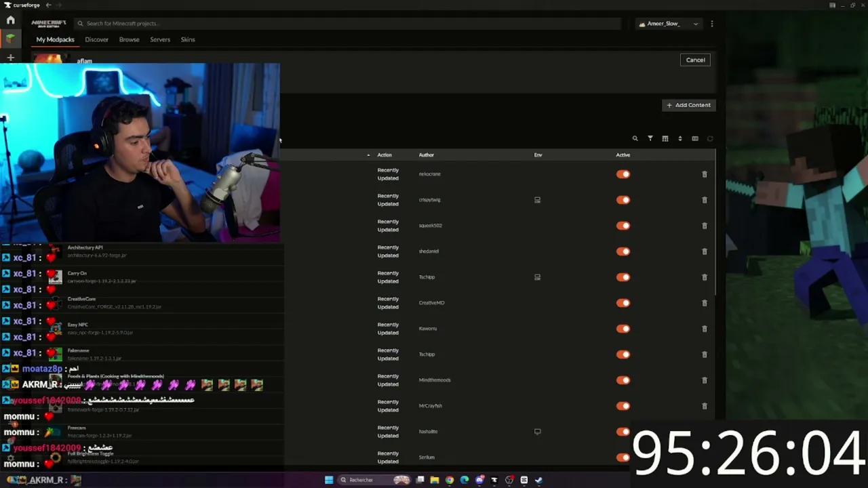This screenshot has width=868, height=488.
Task: Open the three-dot menu beside username
Action: tap(711, 24)
